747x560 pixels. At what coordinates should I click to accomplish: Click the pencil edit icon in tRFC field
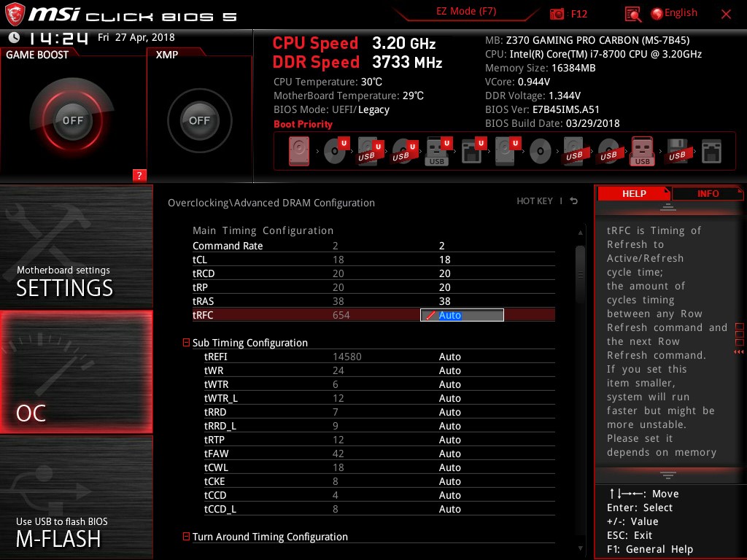(430, 315)
